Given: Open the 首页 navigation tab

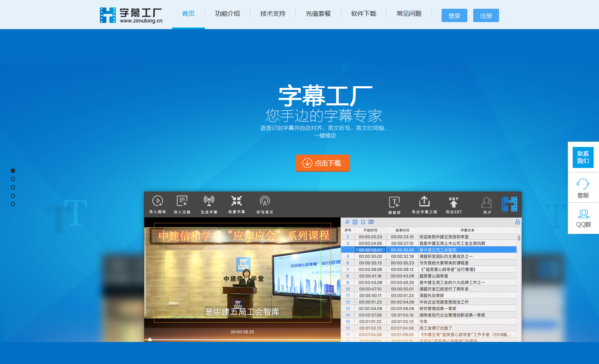Looking at the screenshot, I should click(188, 14).
